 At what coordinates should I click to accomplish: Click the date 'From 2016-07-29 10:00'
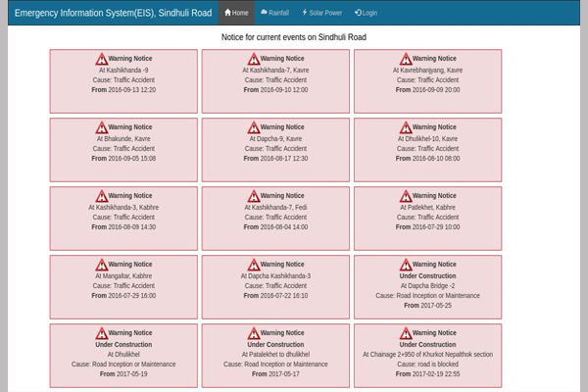427,227
